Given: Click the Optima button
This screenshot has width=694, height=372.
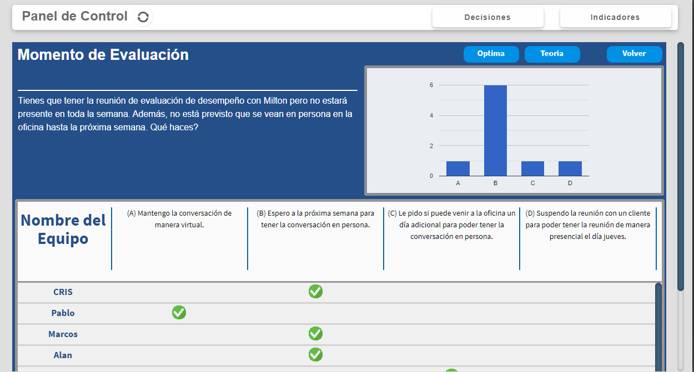Looking at the screenshot, I should [x=491, y=54].
